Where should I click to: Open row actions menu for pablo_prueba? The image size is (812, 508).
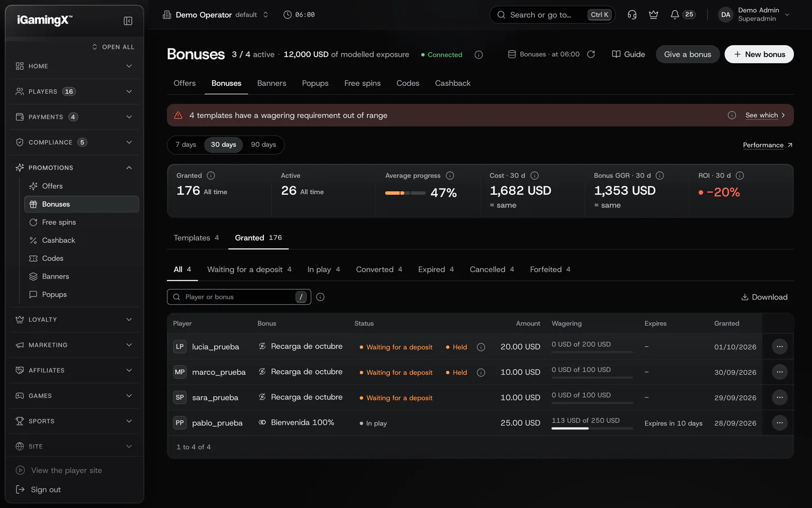coord(779,423)
